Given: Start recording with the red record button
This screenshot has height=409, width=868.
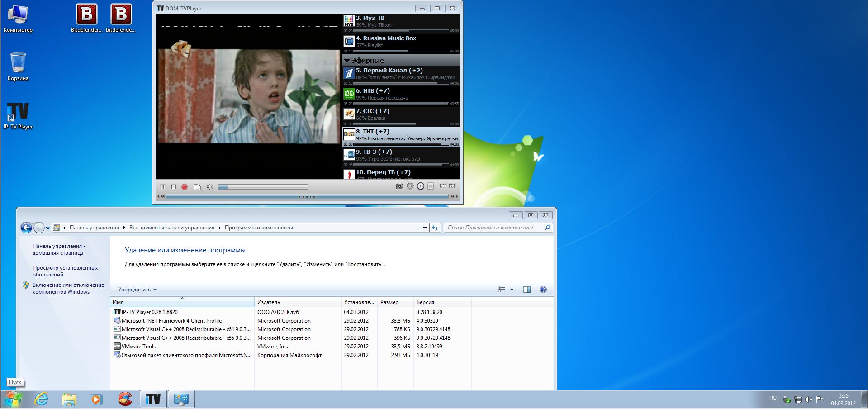Looking at the screenshot, I should pyautogui.click(x=185, y=187).
